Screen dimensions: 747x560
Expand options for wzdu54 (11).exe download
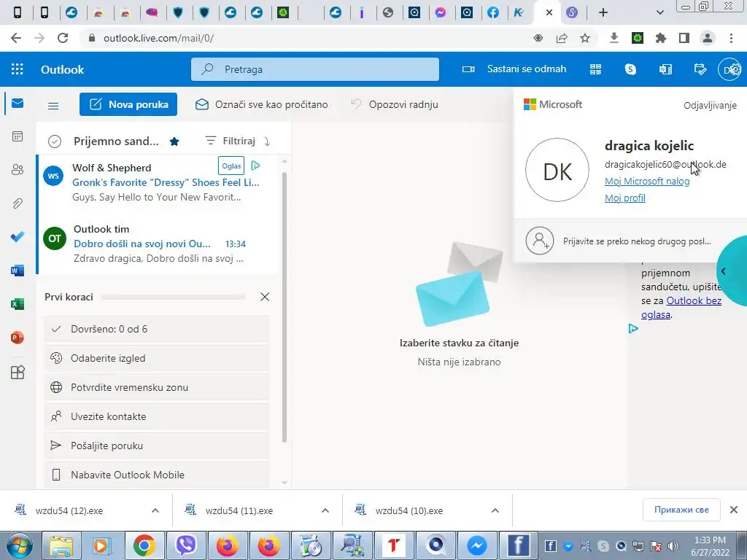(325, 510)
